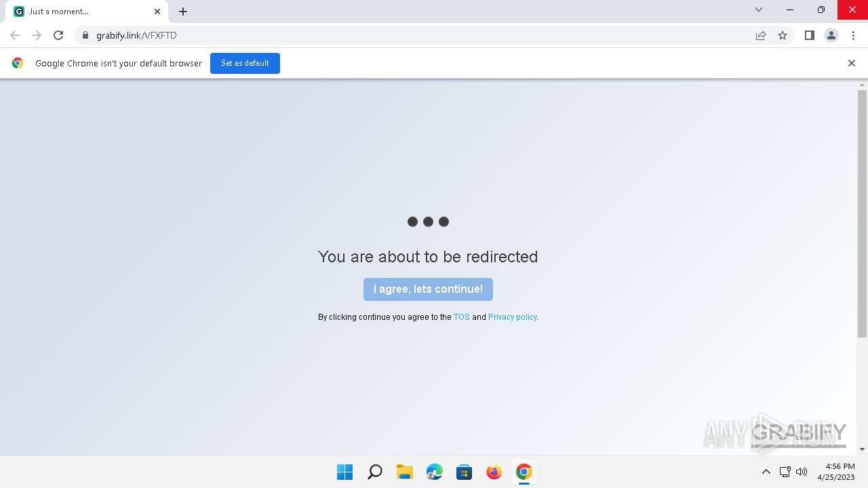The width and height of the screenshot is (868, 488).
Task: Open volume control tray icon
Action: (x=802, y=472)
